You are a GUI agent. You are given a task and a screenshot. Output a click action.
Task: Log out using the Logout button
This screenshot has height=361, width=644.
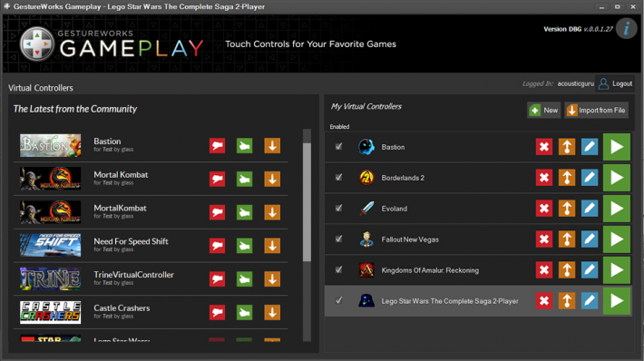click(615, 83)
